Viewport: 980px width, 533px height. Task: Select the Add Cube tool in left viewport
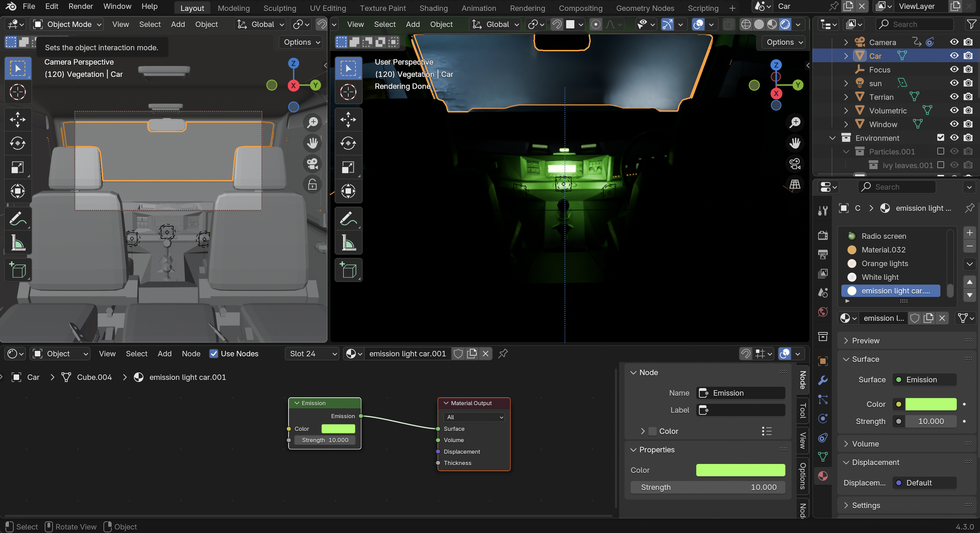tap(18, 270)
